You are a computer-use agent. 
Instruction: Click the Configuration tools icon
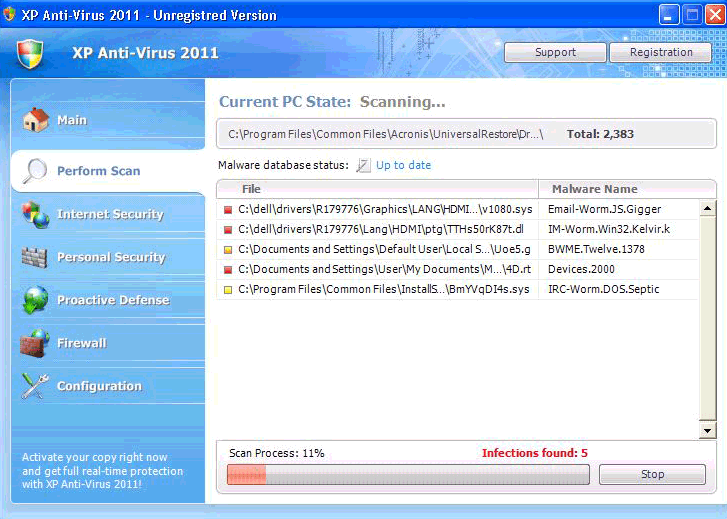(36, 386)
